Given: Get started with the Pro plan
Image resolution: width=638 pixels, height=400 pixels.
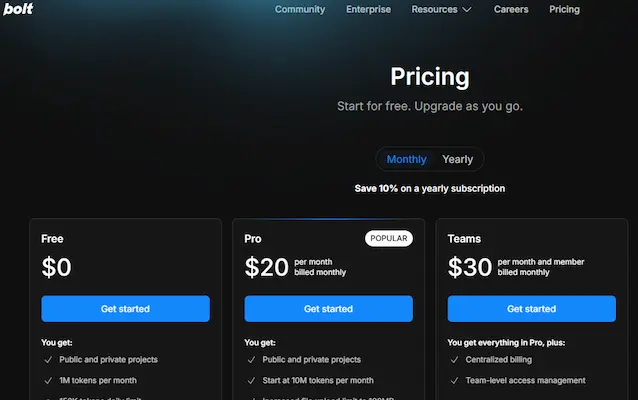Looking at the screenshot, I should point(328,309).
